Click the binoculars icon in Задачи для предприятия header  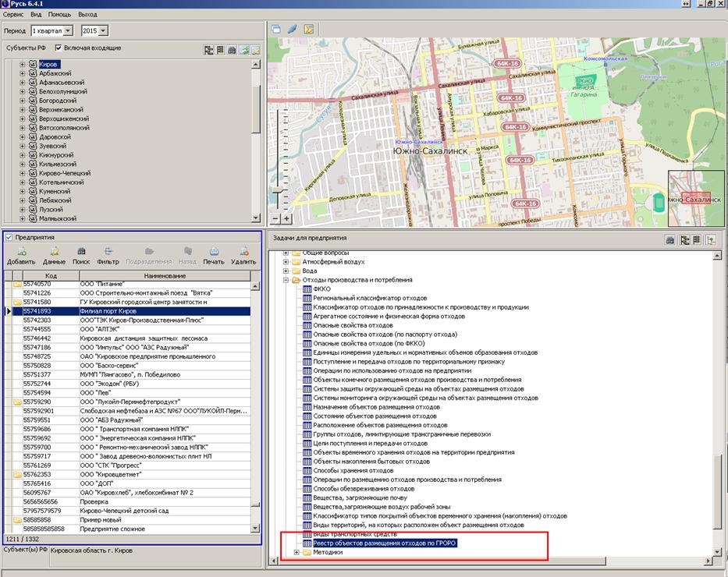coord(669,240)
